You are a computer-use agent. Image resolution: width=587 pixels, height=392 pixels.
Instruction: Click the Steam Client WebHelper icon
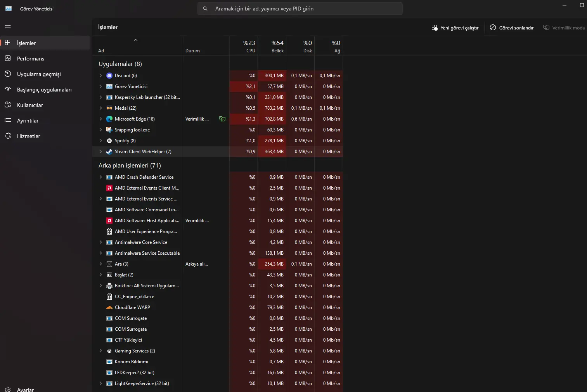click(109, 152)
